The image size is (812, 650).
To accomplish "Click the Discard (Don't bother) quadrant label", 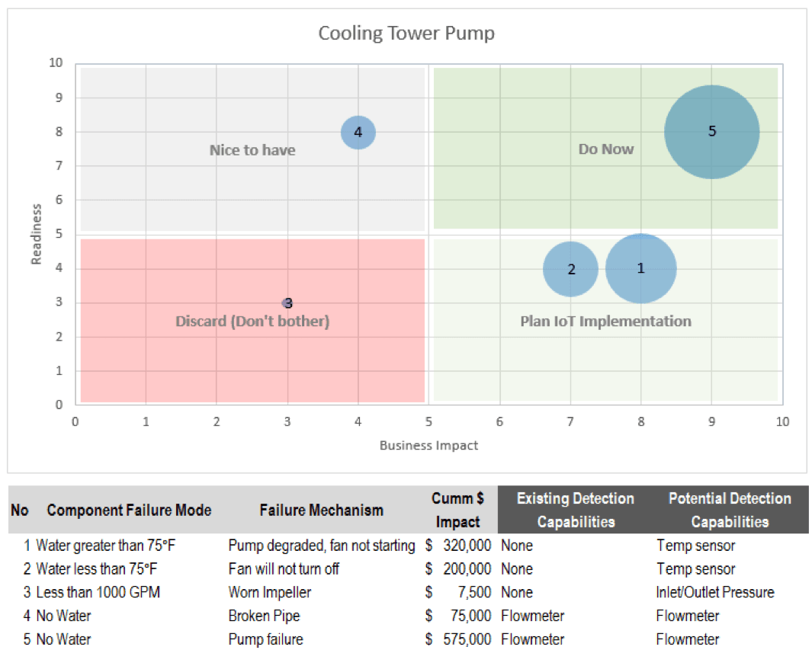I will pos(252,322).
